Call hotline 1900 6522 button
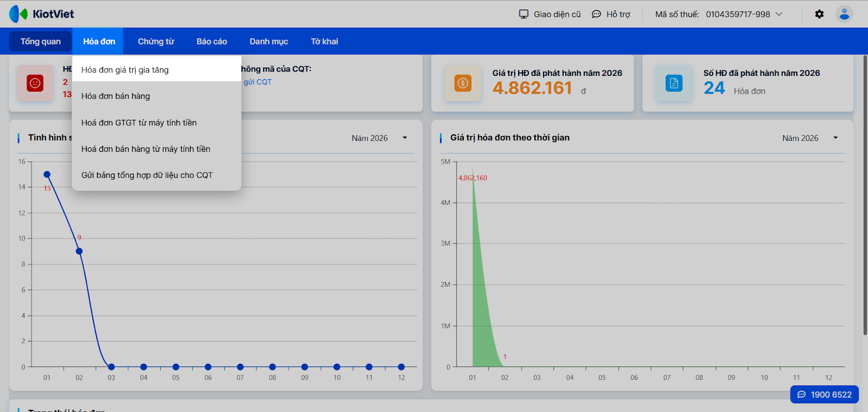 point(824,395)
